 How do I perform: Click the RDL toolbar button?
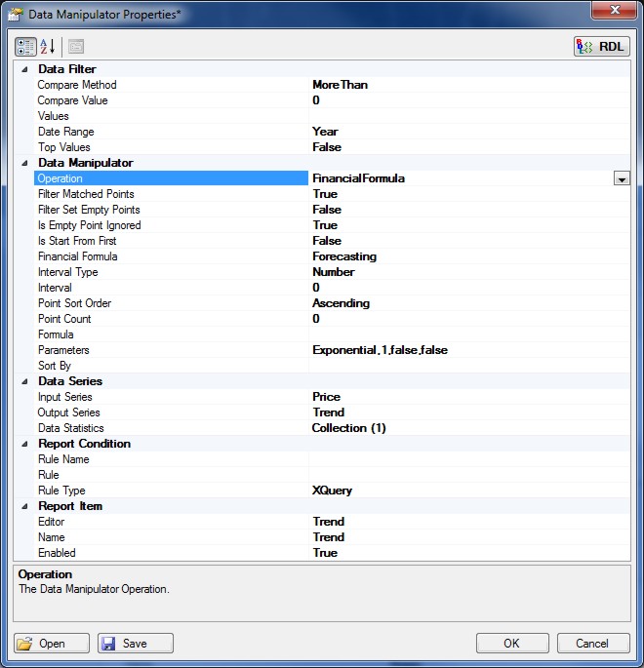602,46
